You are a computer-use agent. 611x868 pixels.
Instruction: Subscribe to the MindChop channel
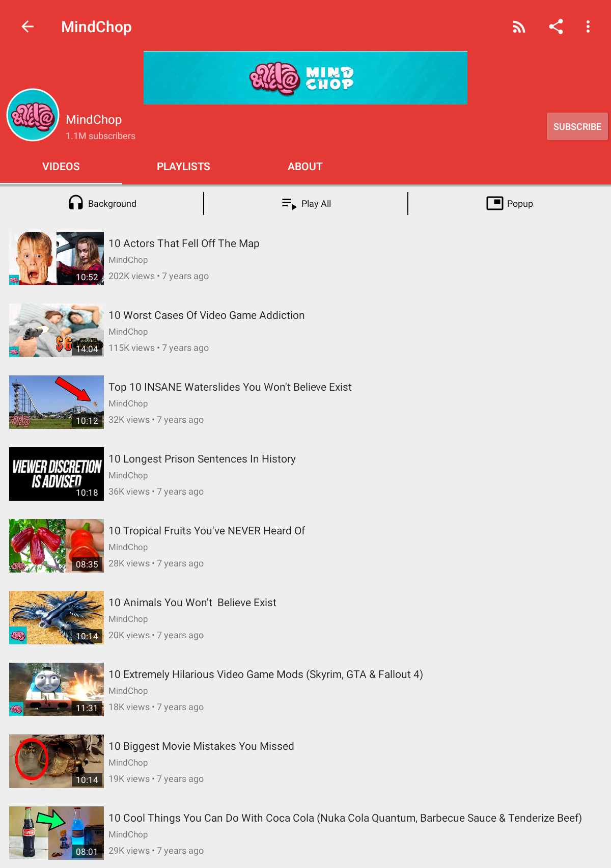577,126
